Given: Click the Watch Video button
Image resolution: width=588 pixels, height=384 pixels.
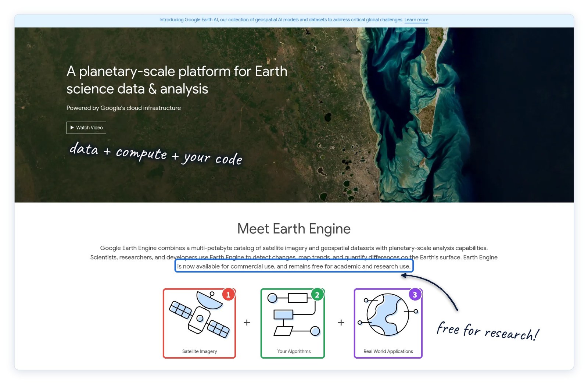Looking at the screenshot, I should click(x=86, y=128).
